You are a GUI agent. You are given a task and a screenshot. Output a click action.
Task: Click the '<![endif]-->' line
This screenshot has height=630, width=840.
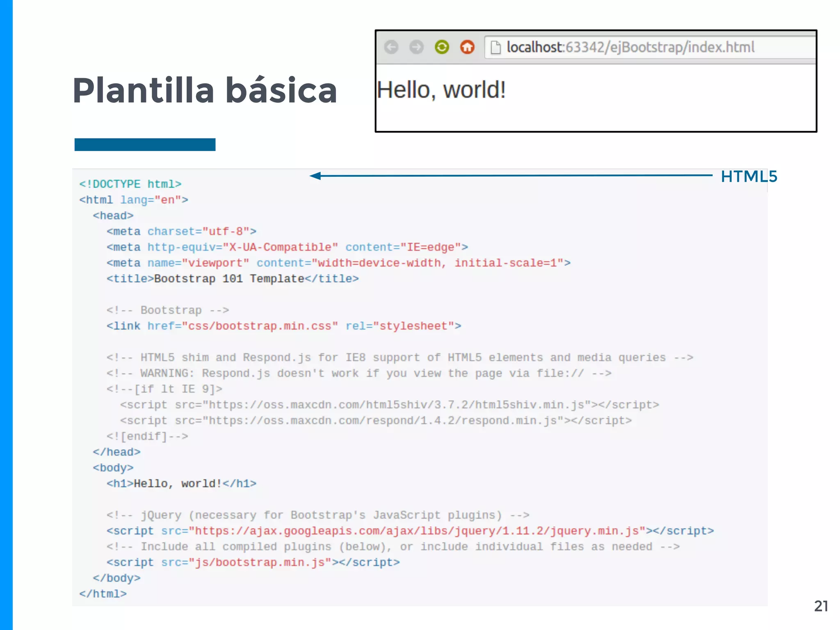coord(147,436)
